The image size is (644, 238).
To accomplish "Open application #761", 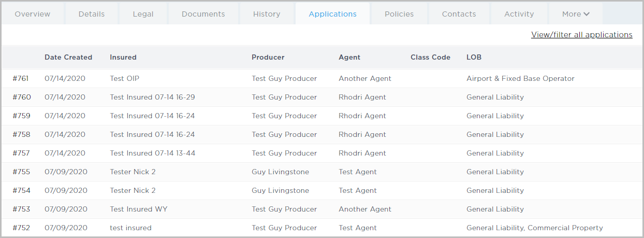I will pyautogui.click(x=21, y=79).
